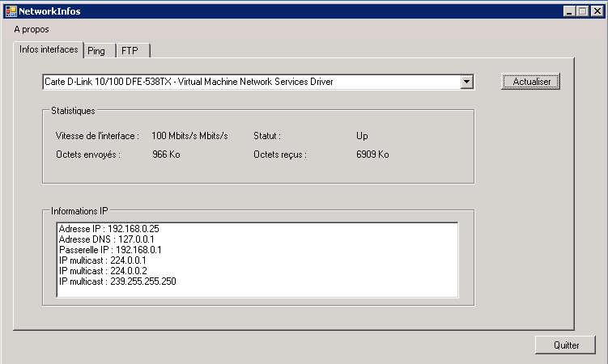Close the NetworkInfos window

596,11
